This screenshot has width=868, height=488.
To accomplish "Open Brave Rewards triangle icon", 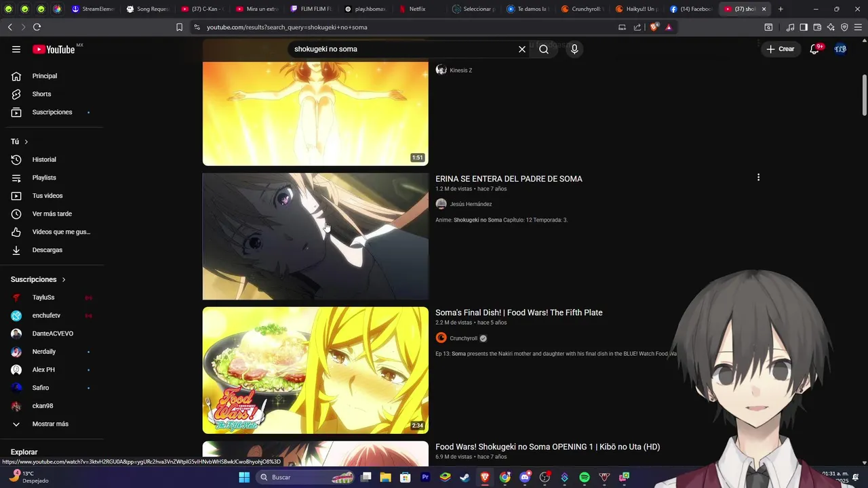I will tap(669, 27).
